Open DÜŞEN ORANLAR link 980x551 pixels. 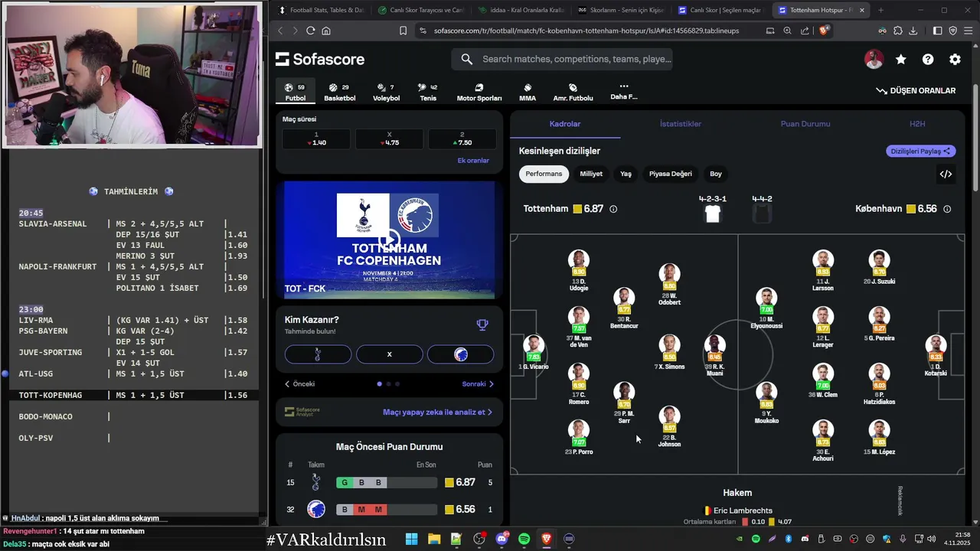tap(916, 90)
